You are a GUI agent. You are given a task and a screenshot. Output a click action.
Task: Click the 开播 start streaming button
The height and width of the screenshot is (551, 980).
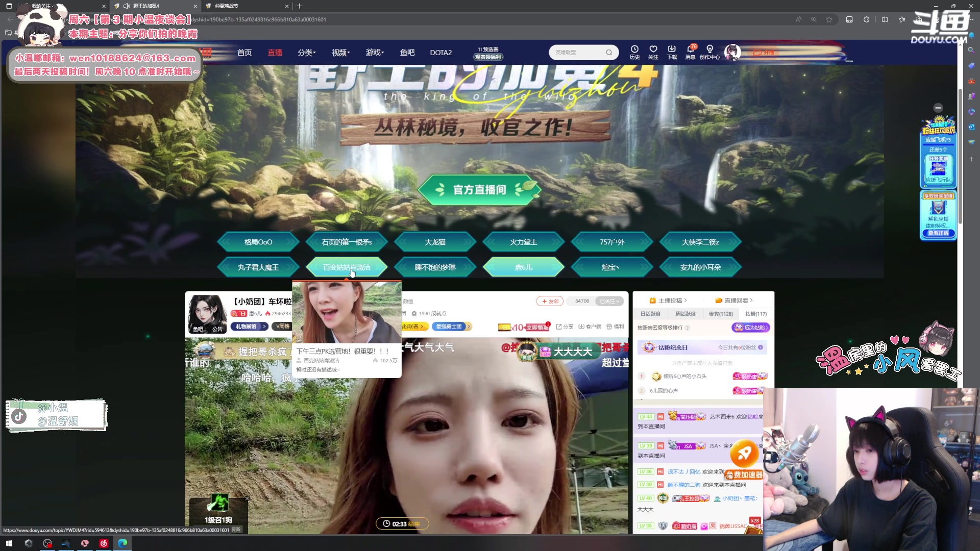pos(764,53)
